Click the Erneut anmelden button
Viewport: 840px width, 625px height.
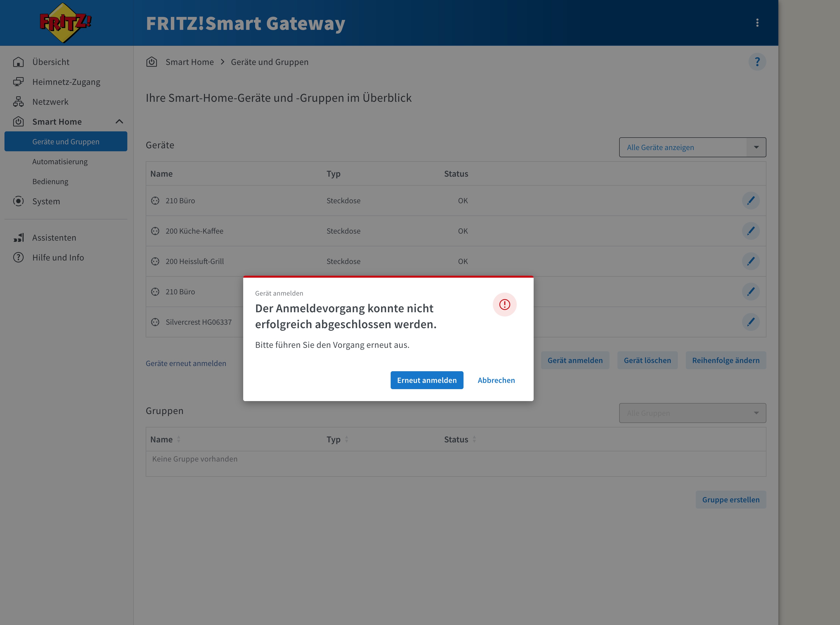(x=426, y=380)
